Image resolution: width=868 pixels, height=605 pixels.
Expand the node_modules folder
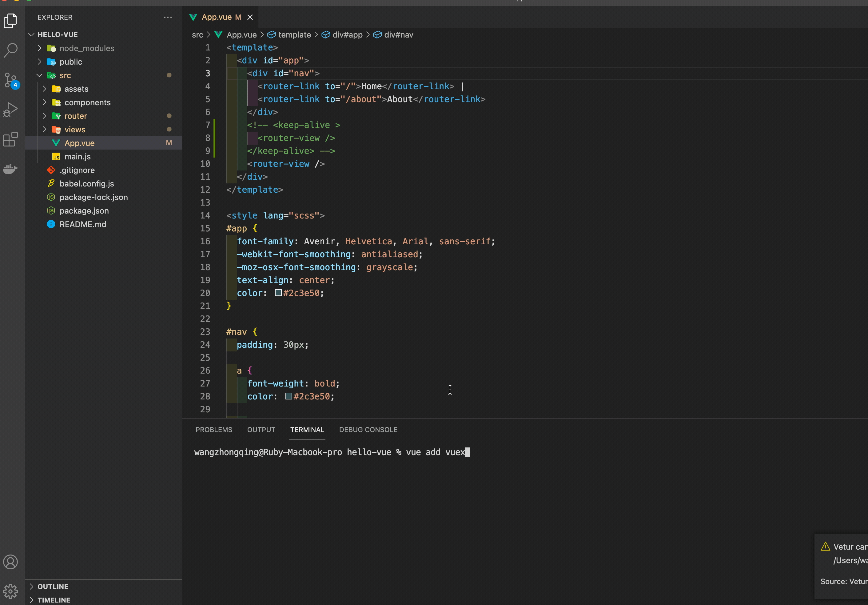[x=39, y=48]
